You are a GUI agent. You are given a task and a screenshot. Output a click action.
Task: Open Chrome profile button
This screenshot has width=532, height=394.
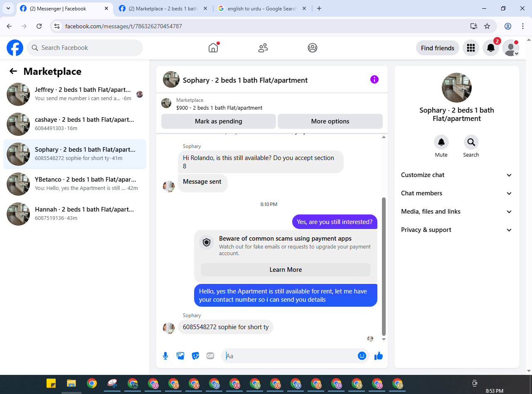coord(508,26)
